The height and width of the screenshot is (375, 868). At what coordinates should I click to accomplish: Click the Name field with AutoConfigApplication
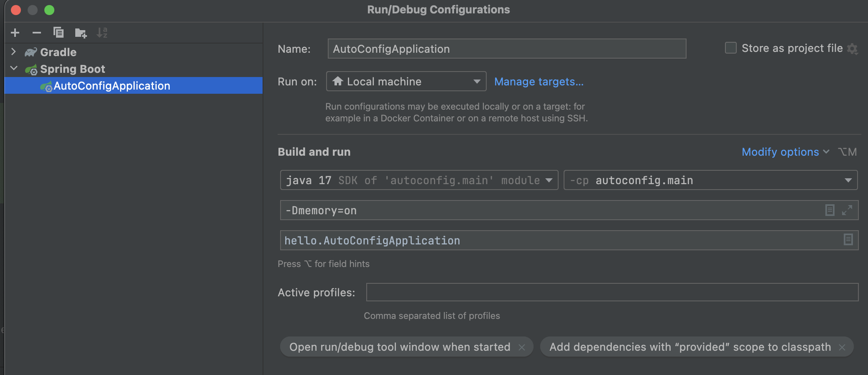coord(507,49)
